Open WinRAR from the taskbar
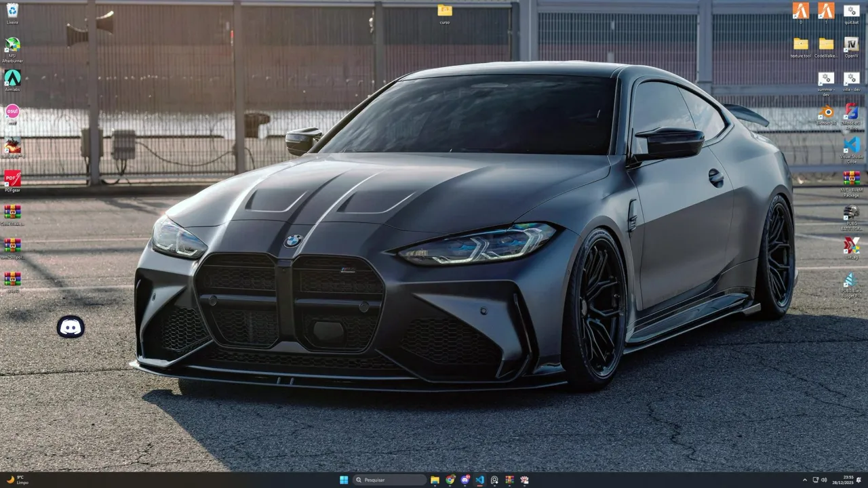Screen dimensions: 868x488 (x=509, y=480)
